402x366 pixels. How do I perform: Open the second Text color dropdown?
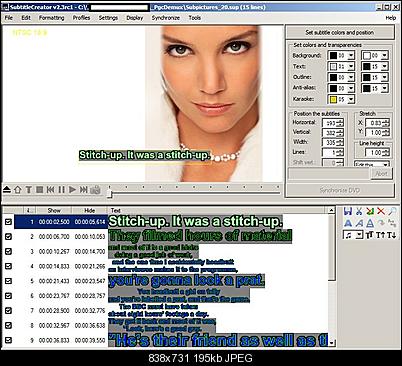click(x=385, y=66)
